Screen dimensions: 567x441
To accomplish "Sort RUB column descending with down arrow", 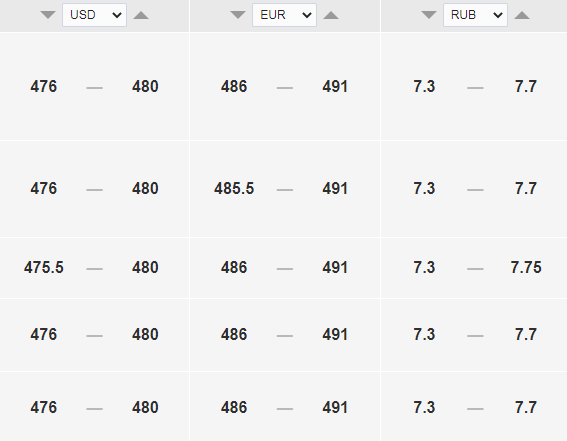I will point(429,15).
